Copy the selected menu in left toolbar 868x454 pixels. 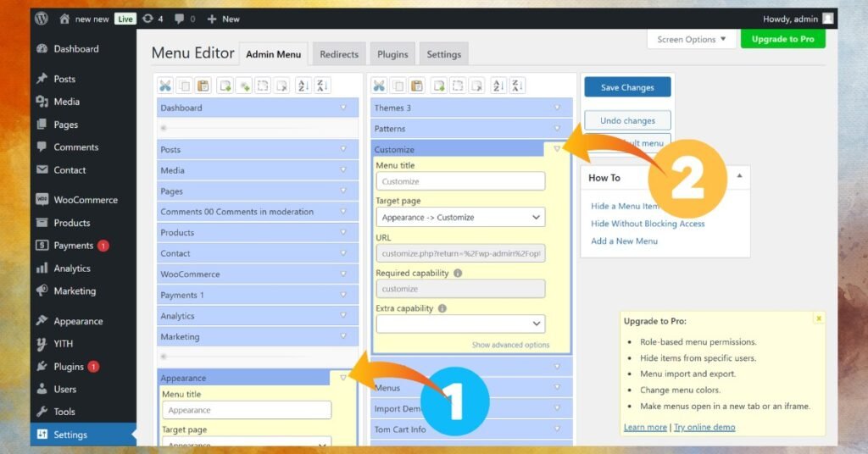pos(184,86)
